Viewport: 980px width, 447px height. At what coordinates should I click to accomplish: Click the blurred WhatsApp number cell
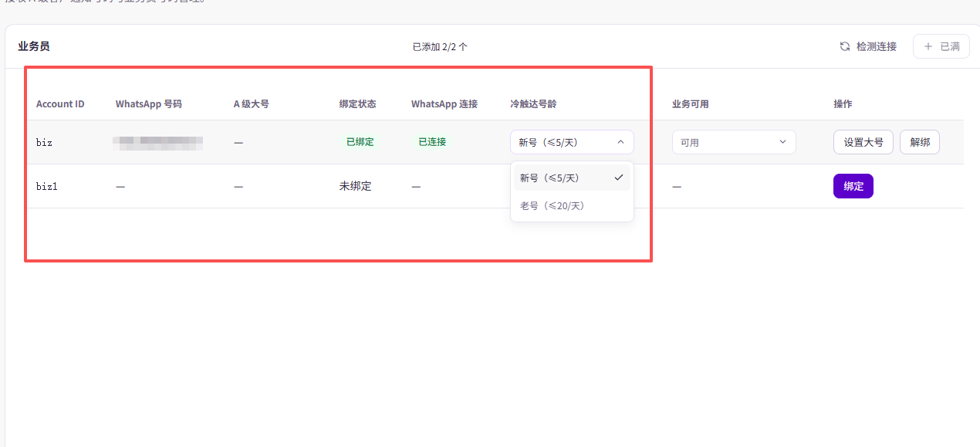tap(158, 142)
